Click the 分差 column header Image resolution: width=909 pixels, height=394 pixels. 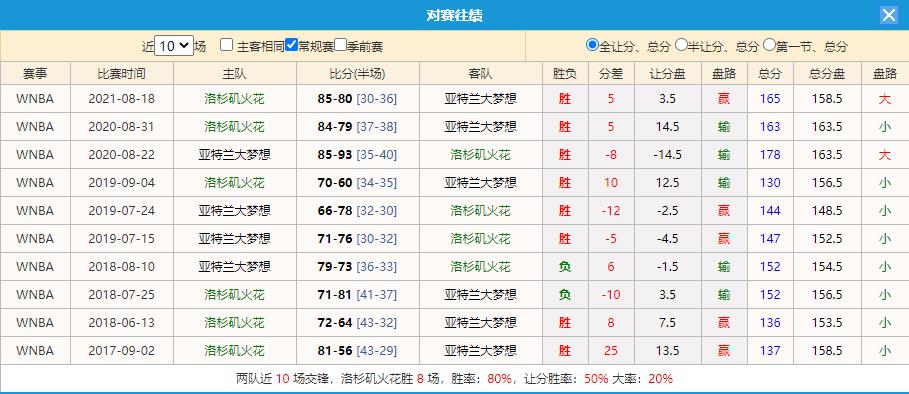pyautogui.click(x=611, y=74)
